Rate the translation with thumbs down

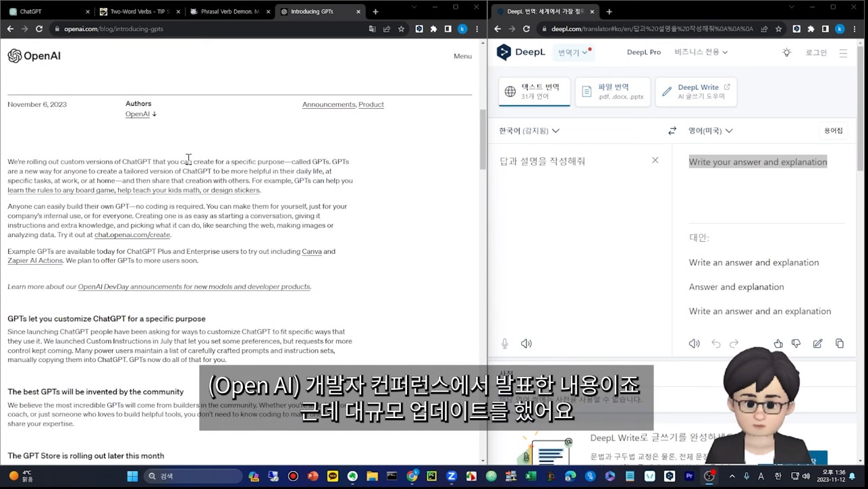pyautogui.click(x=796, y=344)
